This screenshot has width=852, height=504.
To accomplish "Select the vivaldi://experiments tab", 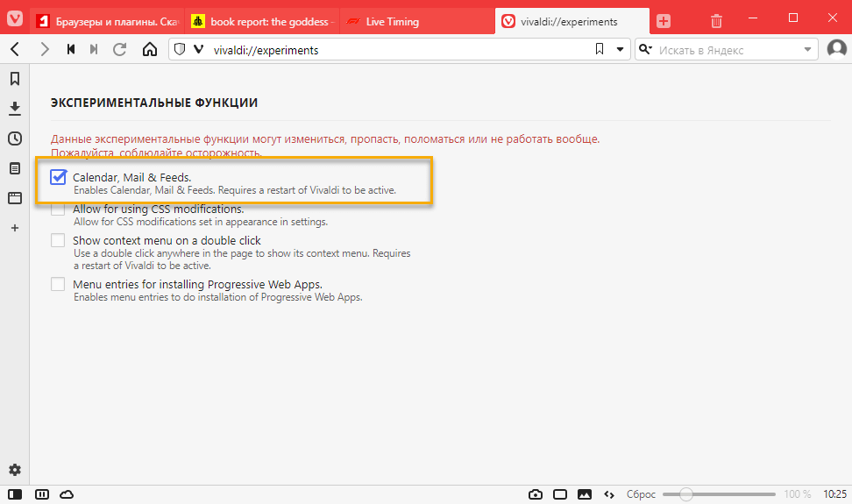I will pos(572,22).
